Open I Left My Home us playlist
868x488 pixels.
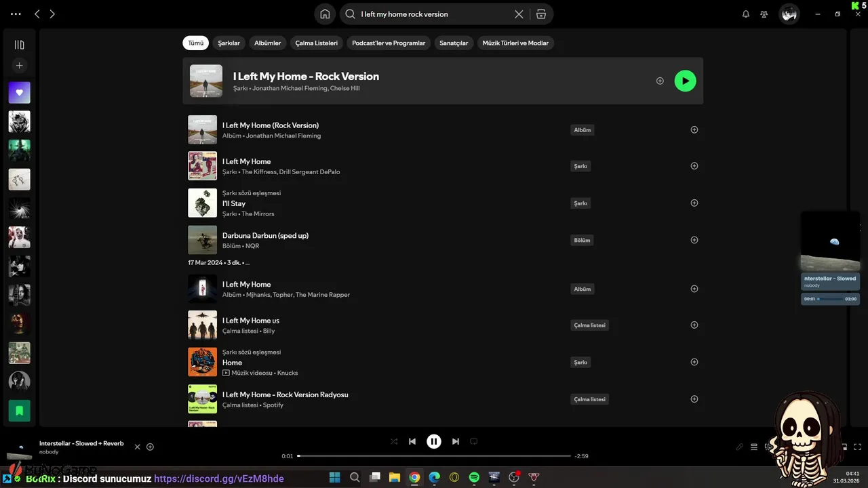[251, 321]
